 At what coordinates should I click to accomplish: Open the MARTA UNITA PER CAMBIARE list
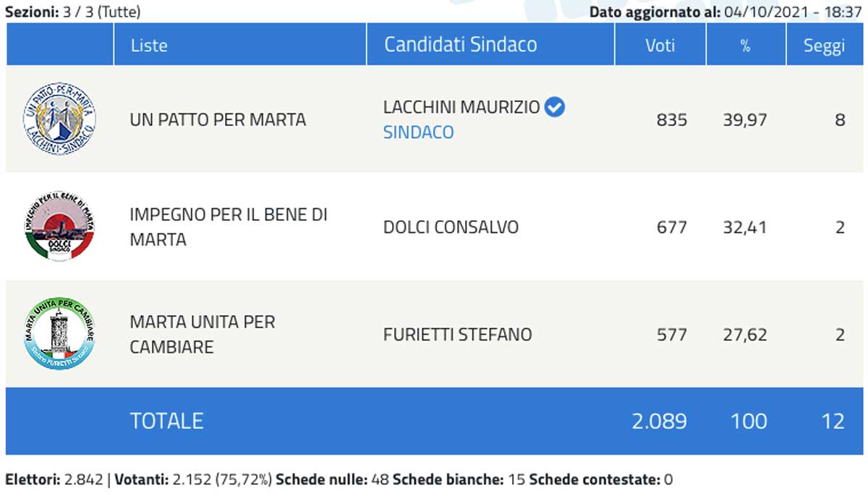[x=203, y=334]
